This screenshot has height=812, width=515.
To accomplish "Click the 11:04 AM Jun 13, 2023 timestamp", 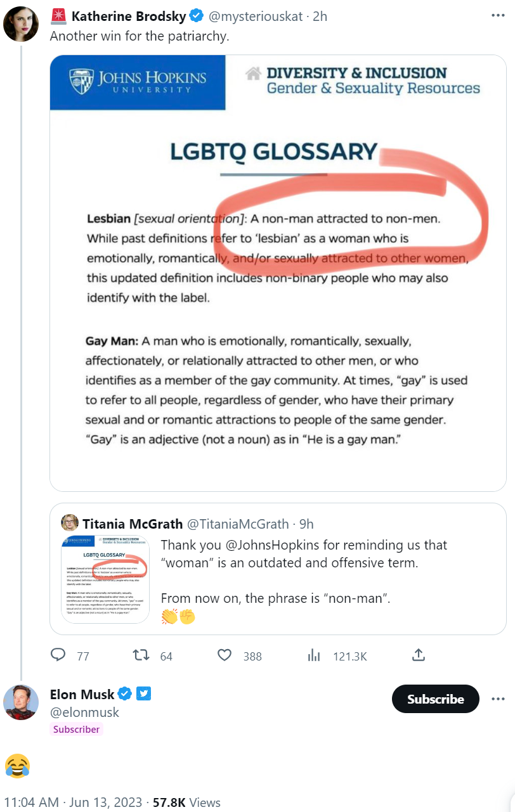I will click(72, 802).
